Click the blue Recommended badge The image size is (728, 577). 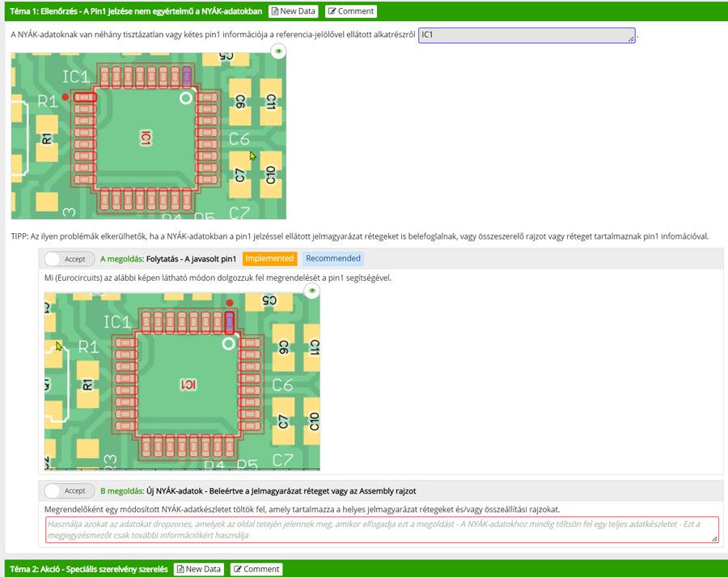click(x=332, y=259)
